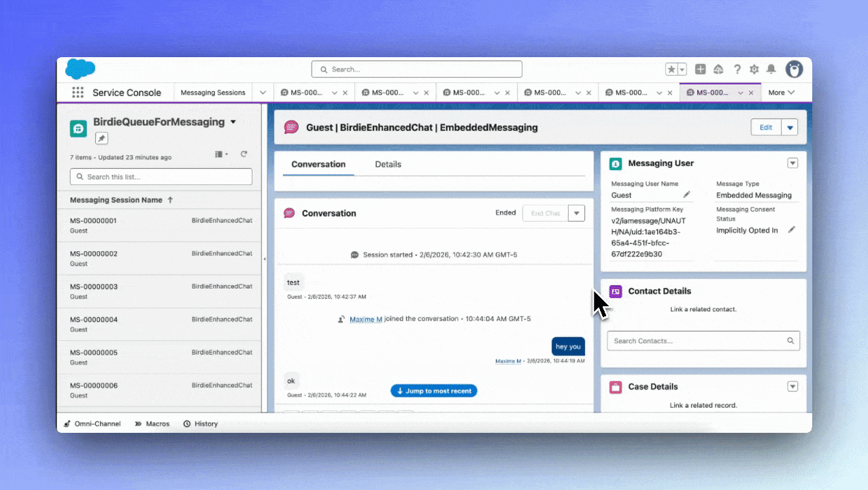
Task: Expand the BirdieQueueForMessaging list view picker
Action: click(x=233, y=122)
